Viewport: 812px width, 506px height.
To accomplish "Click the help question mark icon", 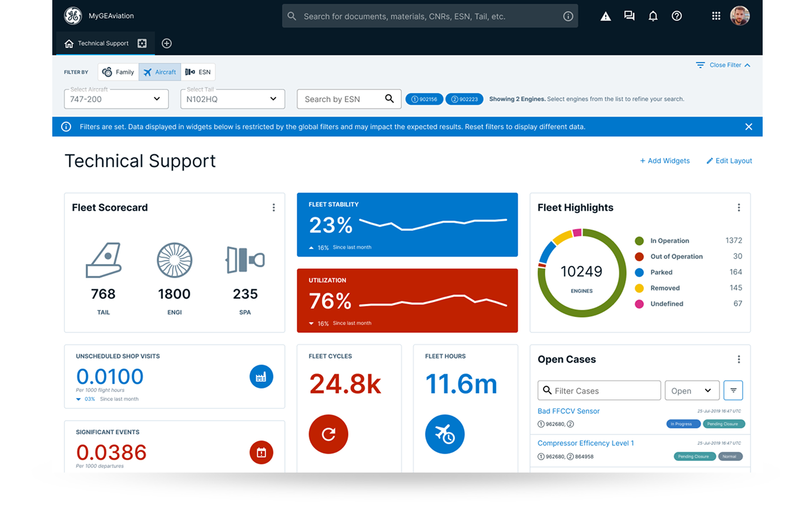I will pyautogui.click(x=677, y=16).
